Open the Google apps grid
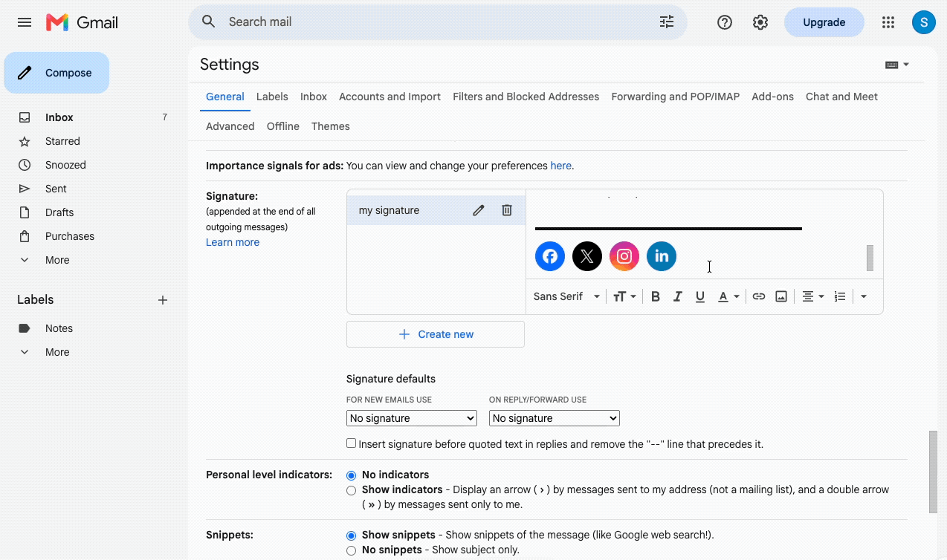This screenshot has width=947, height=560. tap(888, 22)
